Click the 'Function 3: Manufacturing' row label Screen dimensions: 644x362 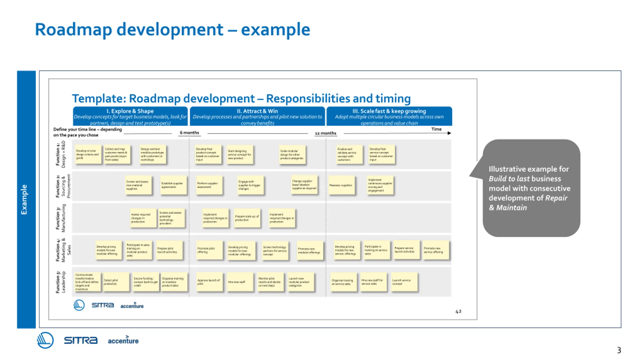pyautogui.click(x=60, y=218)
